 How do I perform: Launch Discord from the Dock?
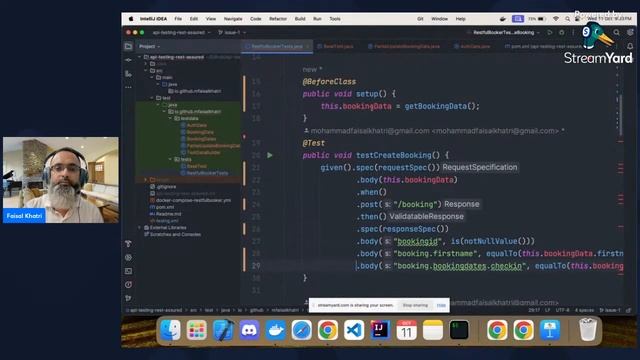pos(249,330)
